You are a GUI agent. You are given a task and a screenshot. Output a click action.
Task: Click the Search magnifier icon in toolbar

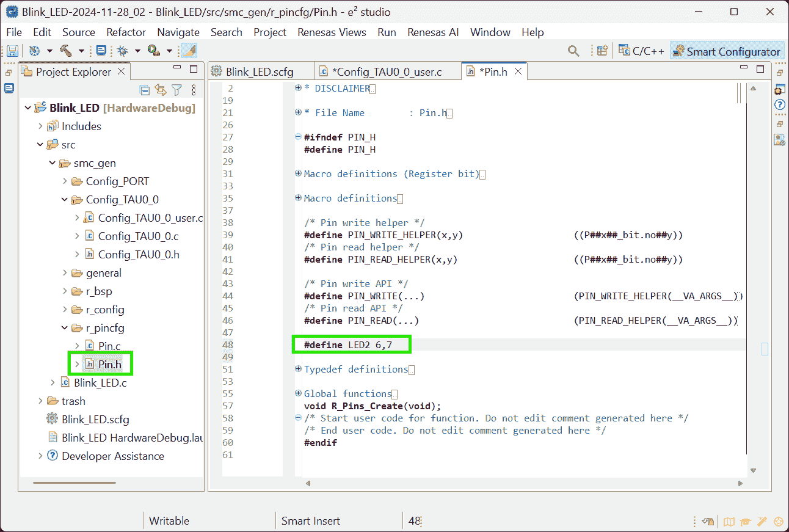pyautogui.click(x=573, y=51)
